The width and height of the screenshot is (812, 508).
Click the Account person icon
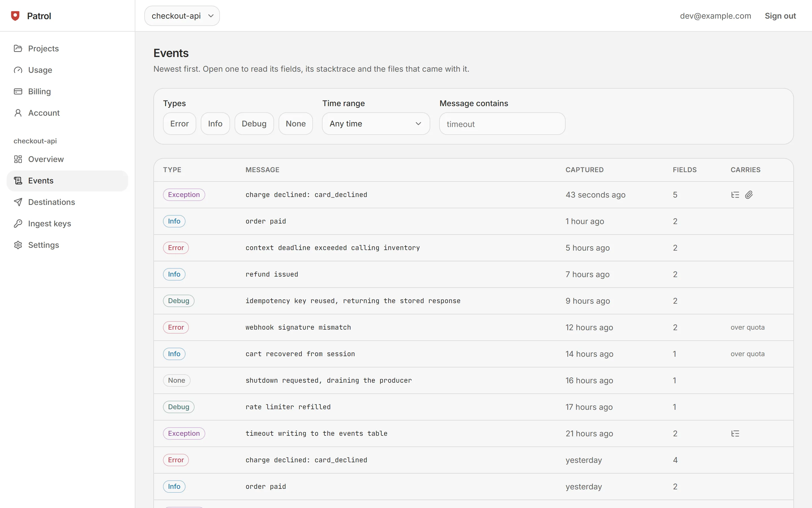pos(18,113)
